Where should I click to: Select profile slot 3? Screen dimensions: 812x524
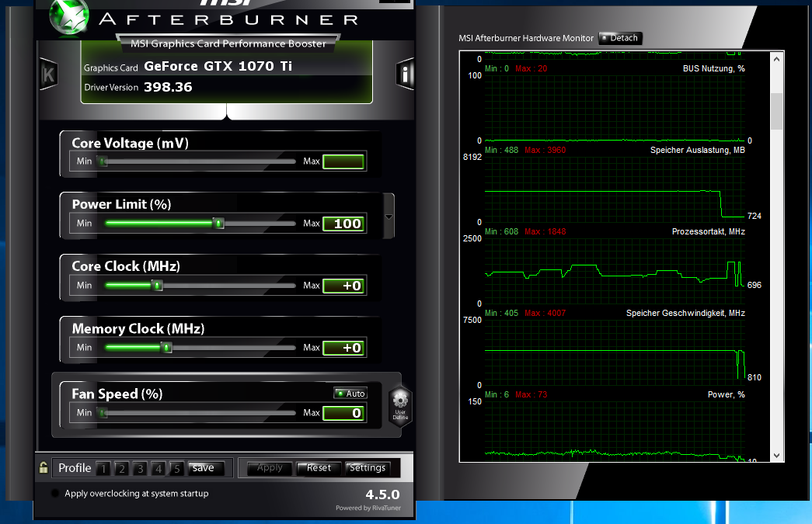tap(140, 469)
